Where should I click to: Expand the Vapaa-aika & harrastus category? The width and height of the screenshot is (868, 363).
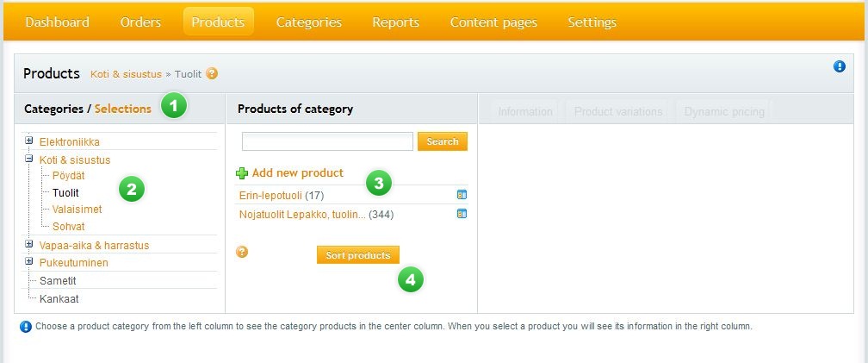(29, 245)
